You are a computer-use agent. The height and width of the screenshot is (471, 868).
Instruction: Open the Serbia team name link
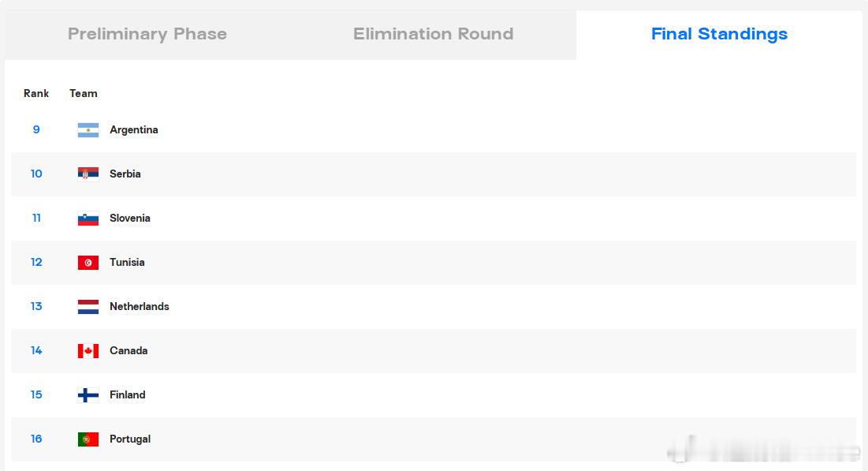(x=125, y=174)
